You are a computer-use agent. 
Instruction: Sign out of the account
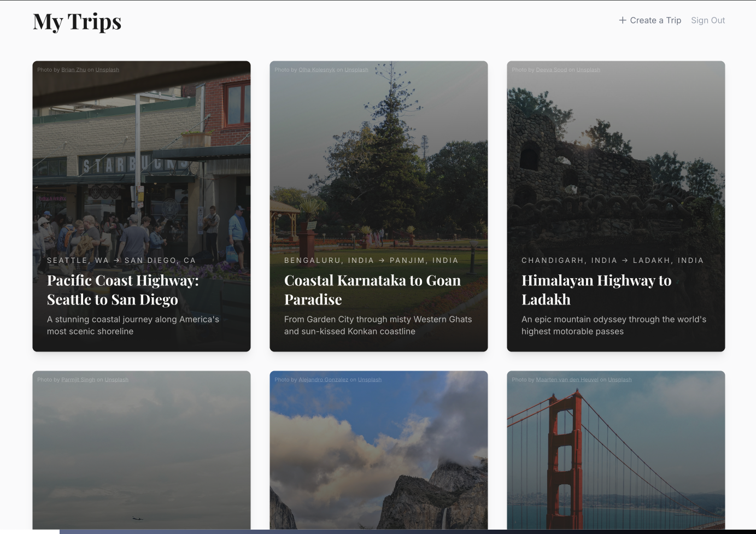click(707, 20)
